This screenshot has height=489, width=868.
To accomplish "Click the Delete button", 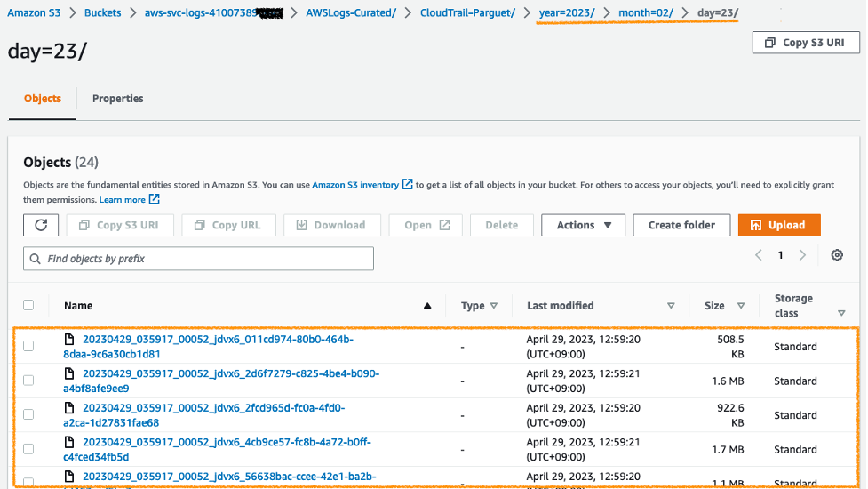I will point(502,225).
